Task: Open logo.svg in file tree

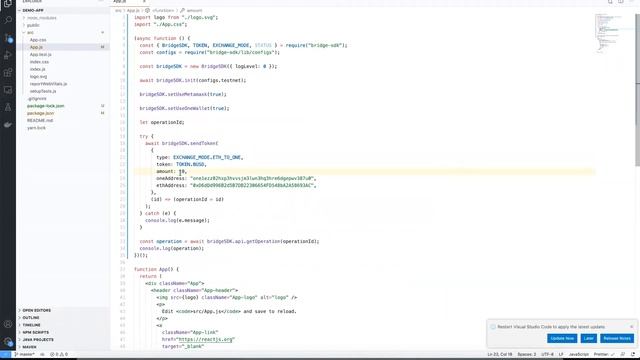Action: [38, 77]
